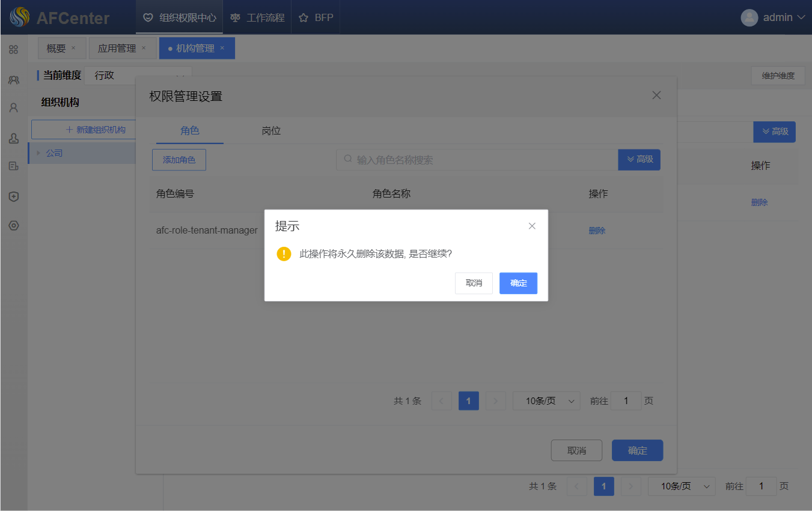Switch to the 应用管理 page tab
Screen dimensions: 812x511
(117, 48)
